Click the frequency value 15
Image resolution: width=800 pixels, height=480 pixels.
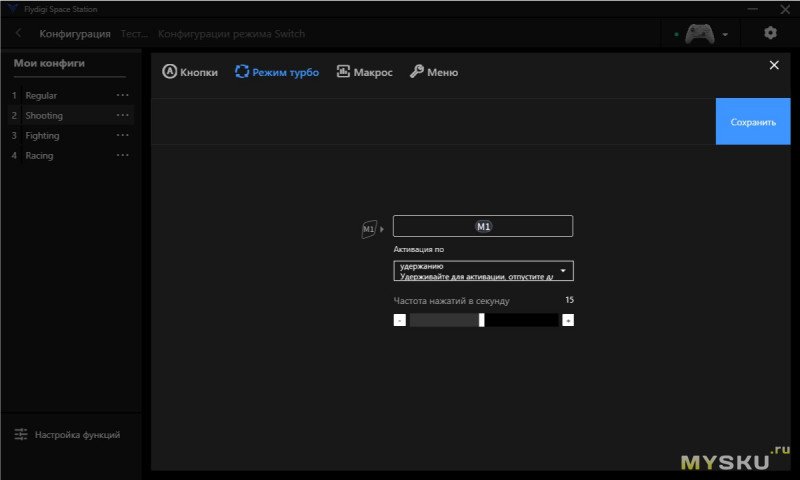click(x=569, y=300)
